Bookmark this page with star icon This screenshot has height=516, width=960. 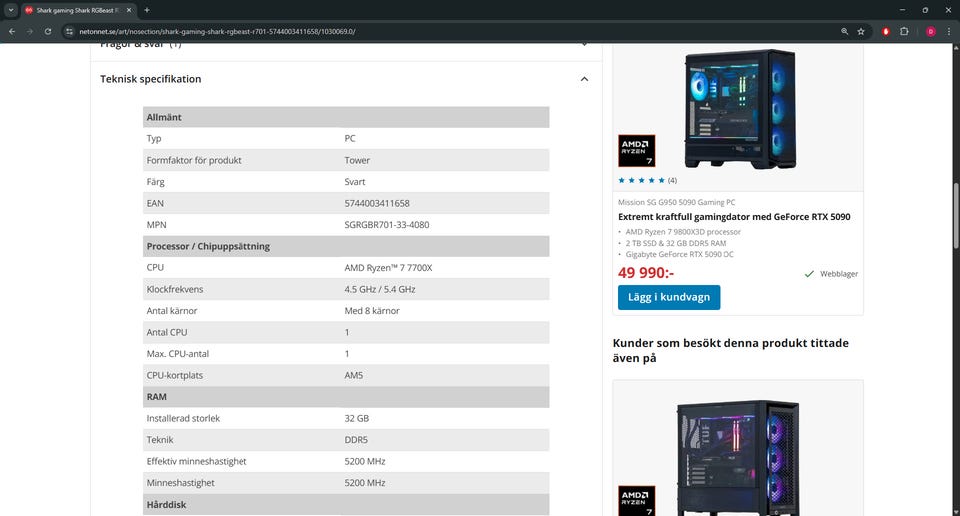(x=861, y=31)
